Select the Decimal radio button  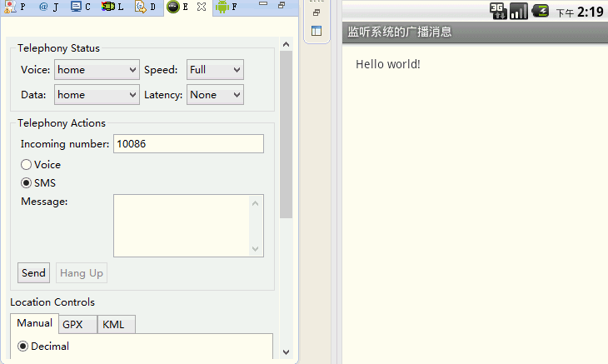click(x=23, y=347)
